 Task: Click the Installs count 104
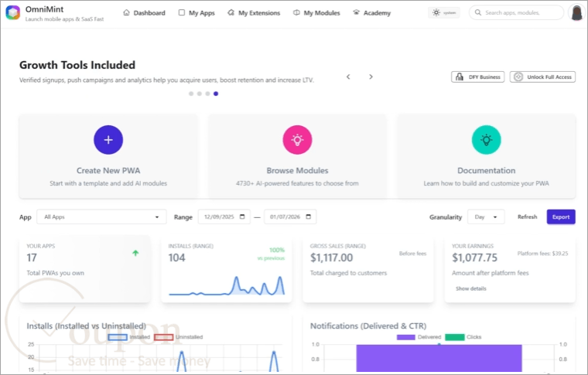pyautogui.click(x=176, y=257)
